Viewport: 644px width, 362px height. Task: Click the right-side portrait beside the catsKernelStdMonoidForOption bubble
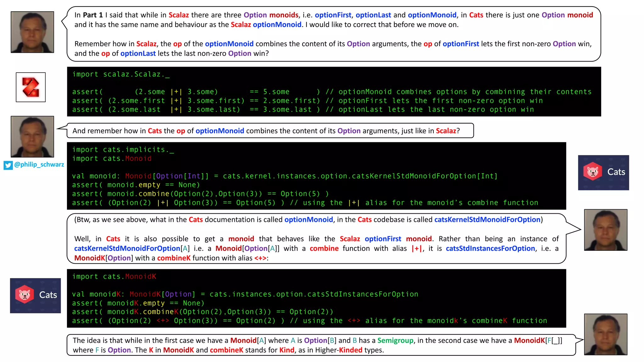pos(605,230)
